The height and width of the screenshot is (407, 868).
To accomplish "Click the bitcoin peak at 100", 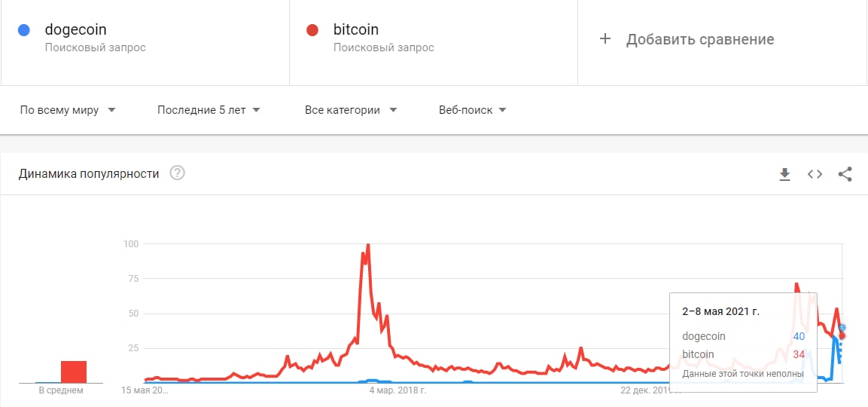I will click(x=367, y=245).
